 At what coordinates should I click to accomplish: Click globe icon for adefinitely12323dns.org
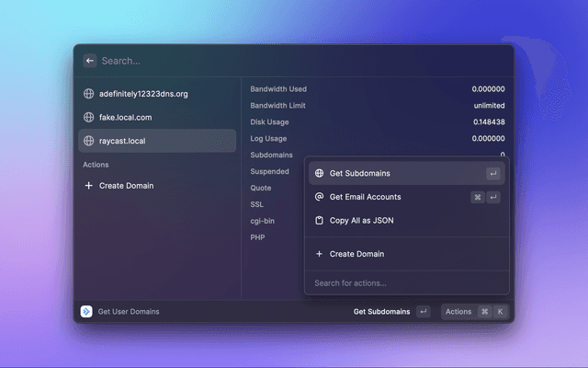click(x=89, y=94)
